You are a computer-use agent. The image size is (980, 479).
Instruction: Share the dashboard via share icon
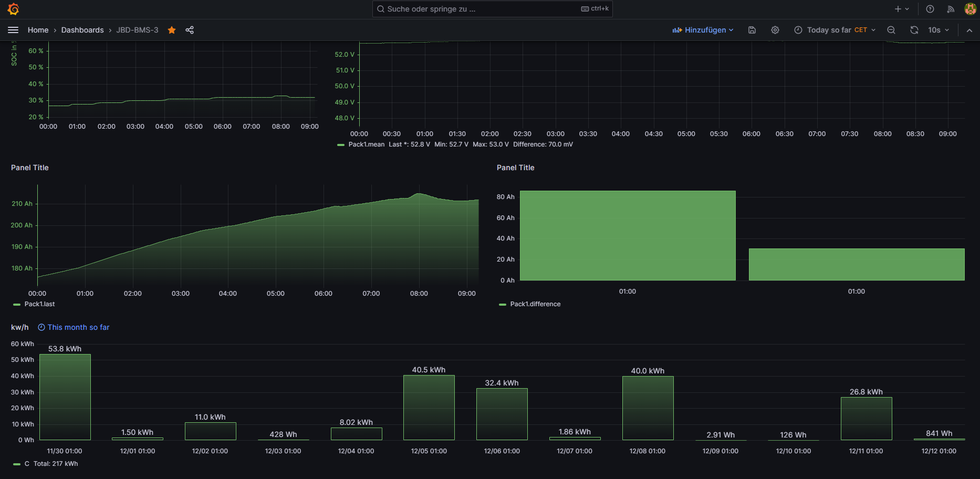click(x=190, y=30)
